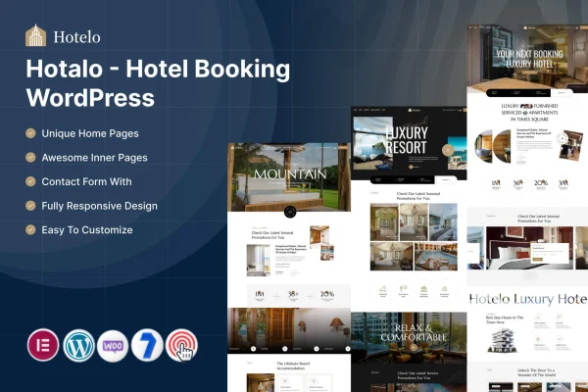Click the check icon beside Easy To Customize
588x392 pixels.
click(x=30, y=229)
